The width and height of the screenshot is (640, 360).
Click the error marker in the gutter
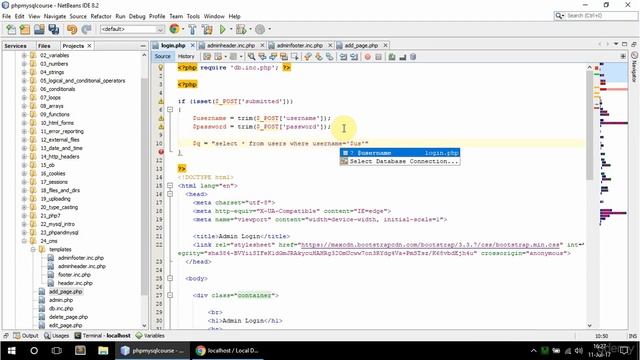pyautogui.click(x=161, y=152)
